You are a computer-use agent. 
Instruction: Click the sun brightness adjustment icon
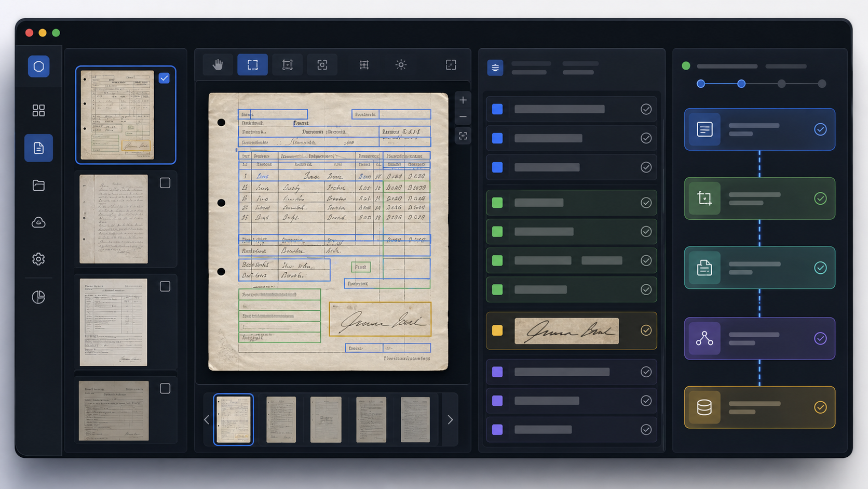[401, 64]
